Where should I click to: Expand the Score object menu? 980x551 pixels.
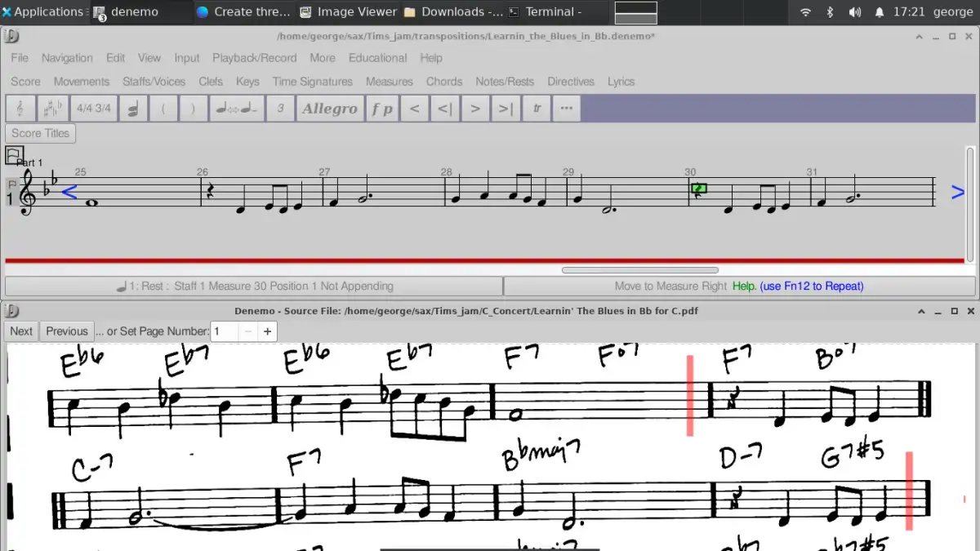tap(25, 82)
